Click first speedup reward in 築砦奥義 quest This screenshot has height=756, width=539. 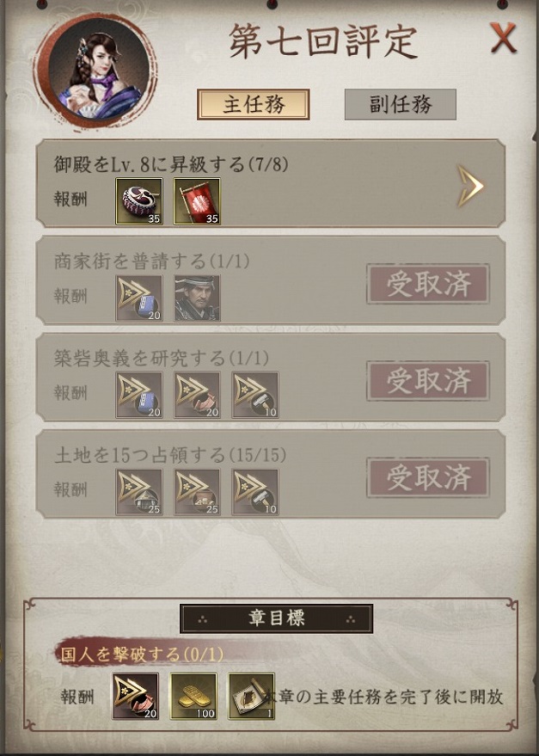tap(139, 395)
